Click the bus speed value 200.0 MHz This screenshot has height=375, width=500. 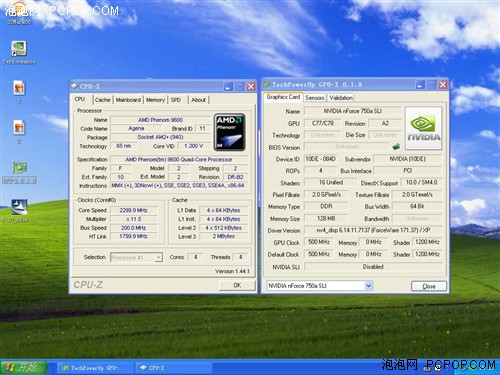click(133, 228)
